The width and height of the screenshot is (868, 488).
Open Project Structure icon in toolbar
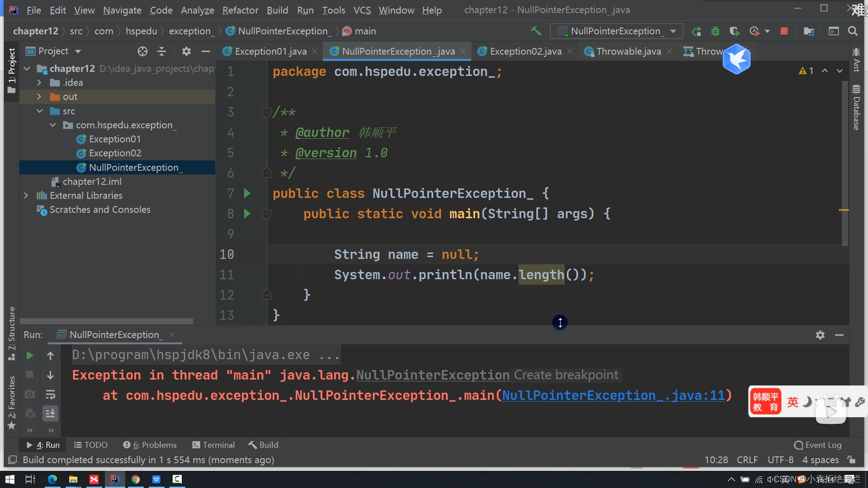click(x=809, y=31)
